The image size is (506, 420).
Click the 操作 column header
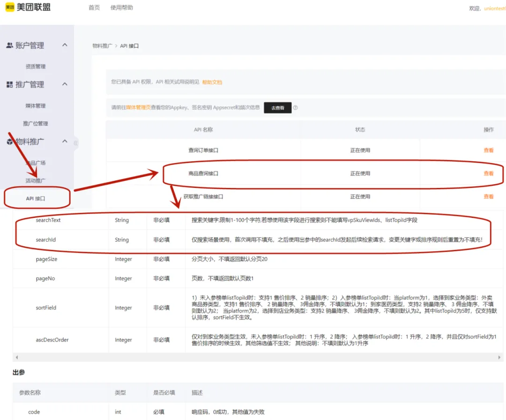coord(489,130)
